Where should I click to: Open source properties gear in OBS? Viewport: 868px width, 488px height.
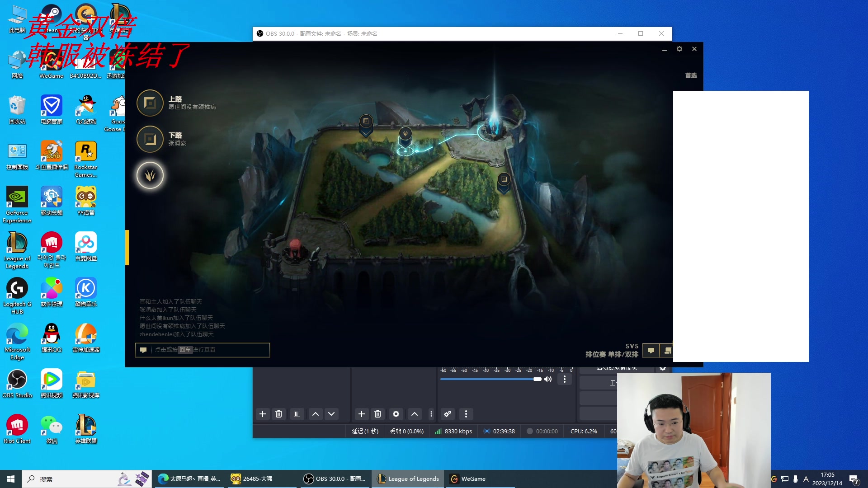point(396,414)
